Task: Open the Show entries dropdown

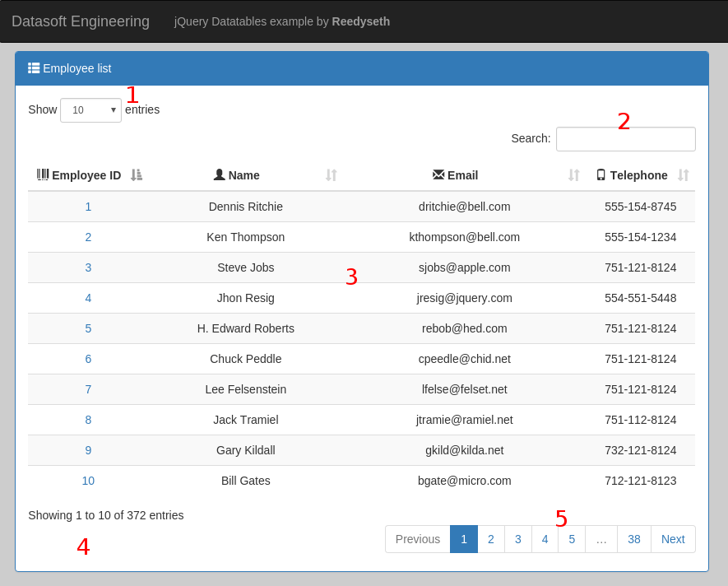Action: tap(90, 109)
